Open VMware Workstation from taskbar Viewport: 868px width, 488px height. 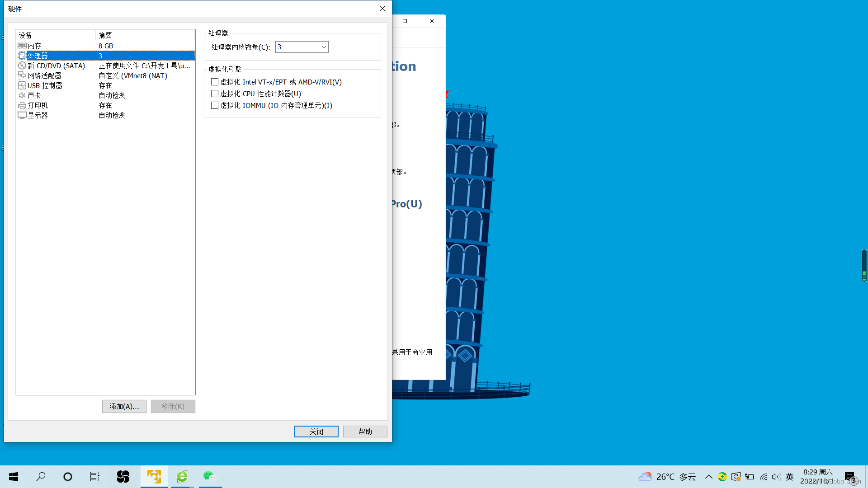154,476
